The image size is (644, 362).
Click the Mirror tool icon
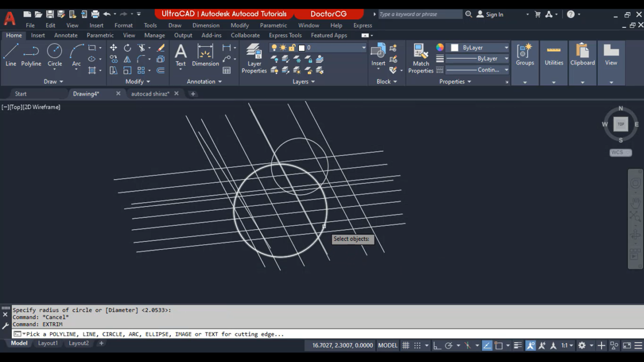point(127,59)
